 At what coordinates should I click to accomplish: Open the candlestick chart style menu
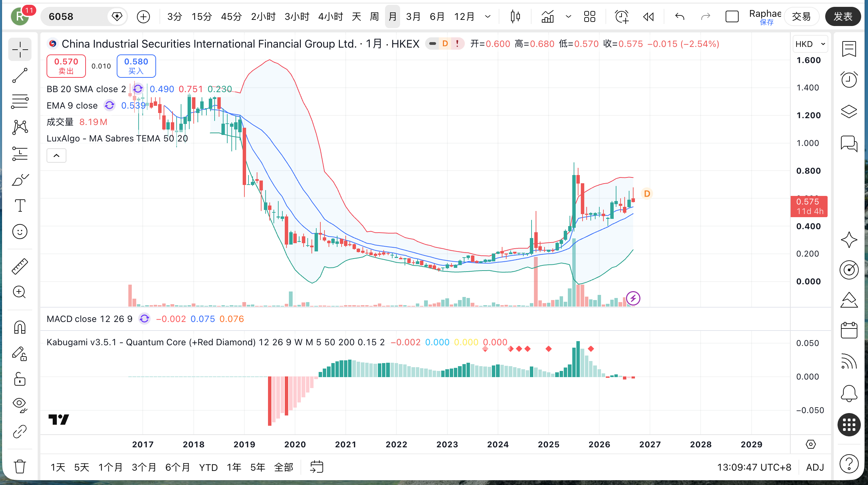tap(515, 16)
